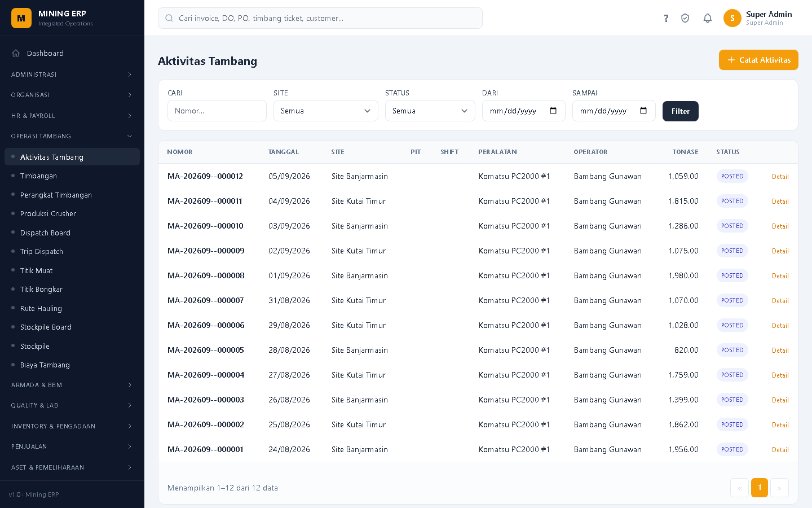
Task: Click the Tanggal column header
Action: tap(284, 152)
